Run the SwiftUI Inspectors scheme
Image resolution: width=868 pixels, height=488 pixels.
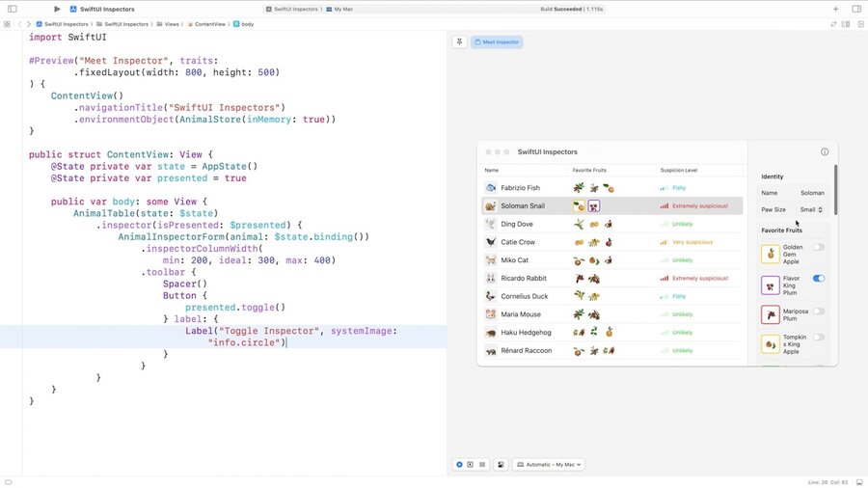57,9
